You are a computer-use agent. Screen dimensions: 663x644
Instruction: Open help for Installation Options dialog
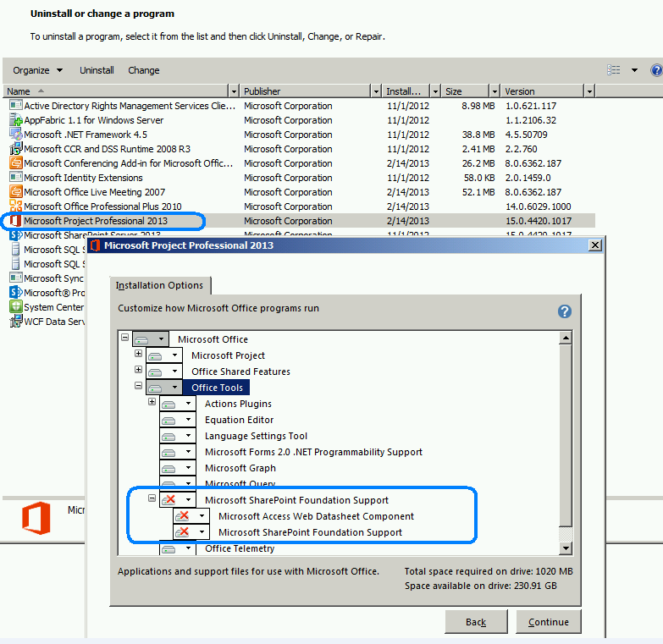tap(565, 311)
